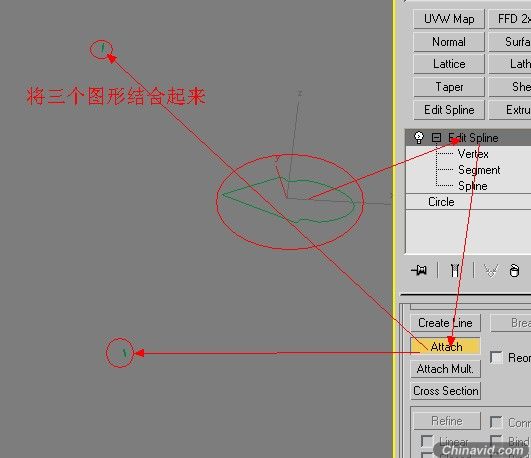531x458 pixels.
Task: Click Remove Modifier trash icon
Action: coord(514,271)
